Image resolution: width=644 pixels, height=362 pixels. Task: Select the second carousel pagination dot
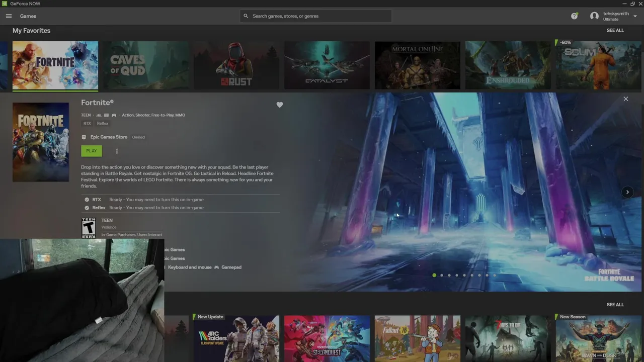442,275
